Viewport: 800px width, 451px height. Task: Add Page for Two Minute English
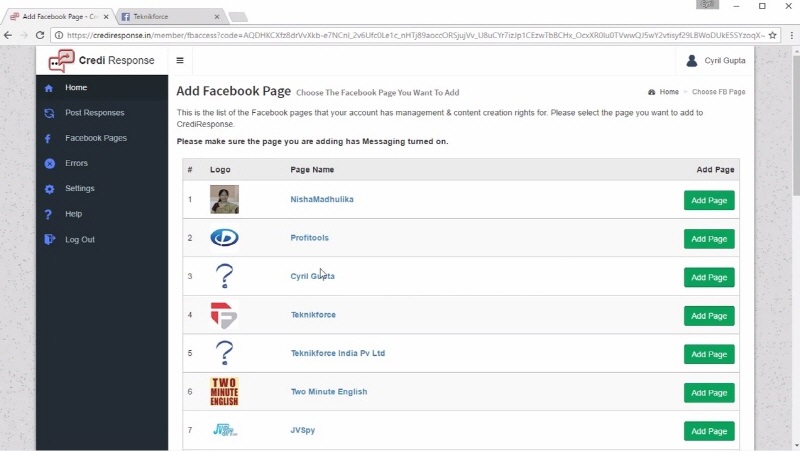(x=709, y=393)
